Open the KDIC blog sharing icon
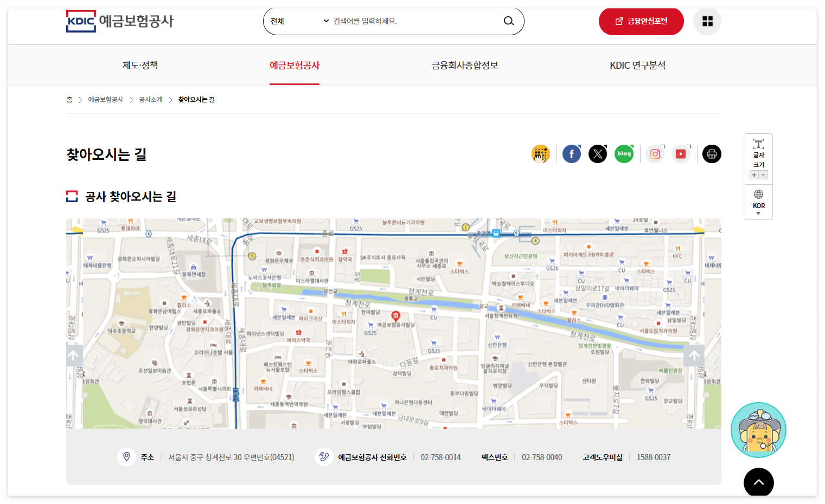The image size is (825, 504). click(624, 153)
